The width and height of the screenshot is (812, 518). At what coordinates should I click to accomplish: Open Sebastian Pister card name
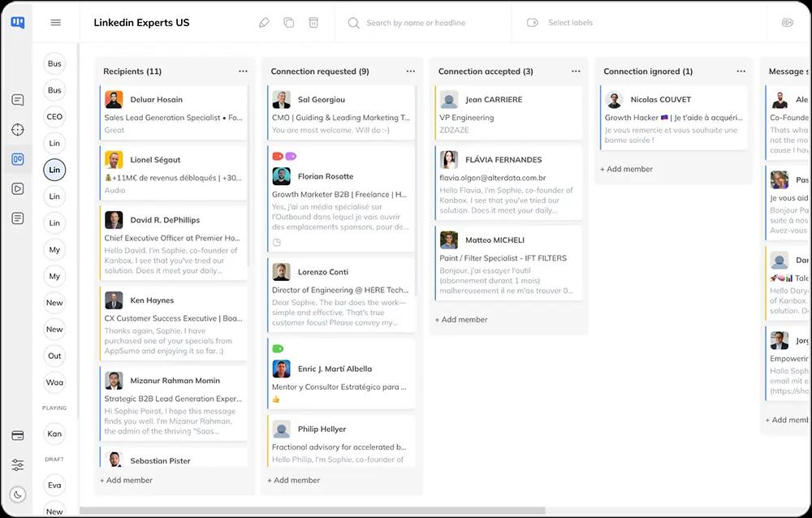click(161, 460)
